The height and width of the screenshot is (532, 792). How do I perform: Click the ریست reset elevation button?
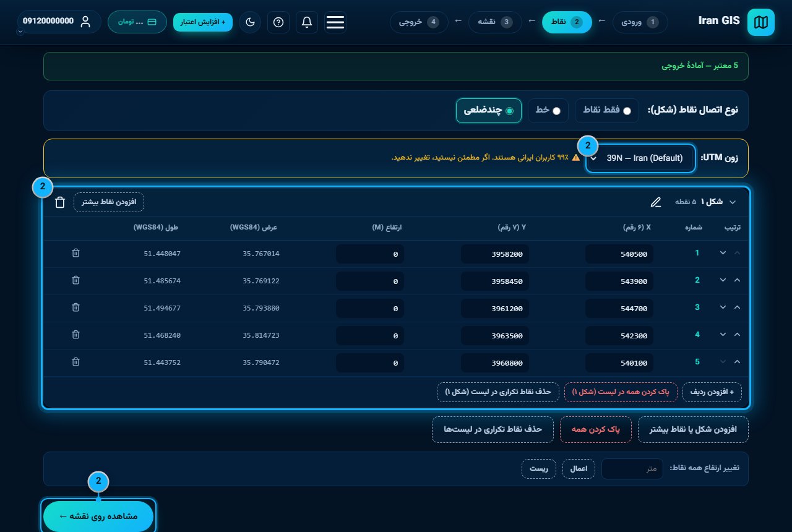point(539,469)
